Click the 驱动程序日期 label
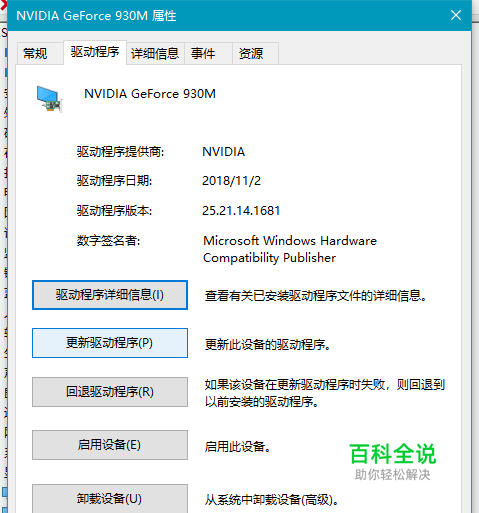Image resolution: width=479 pixels, height=513 pixels. coord(114,181)
